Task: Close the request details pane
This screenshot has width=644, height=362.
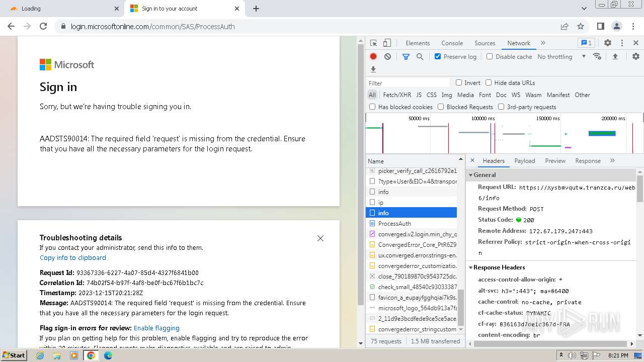Action: point(472,161)
